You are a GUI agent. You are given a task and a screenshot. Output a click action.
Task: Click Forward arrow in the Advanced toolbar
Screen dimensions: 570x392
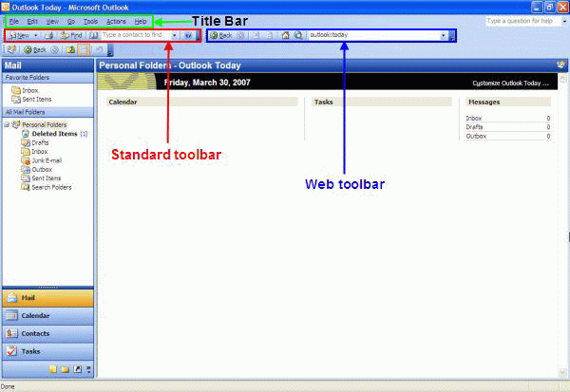[54, 49]
